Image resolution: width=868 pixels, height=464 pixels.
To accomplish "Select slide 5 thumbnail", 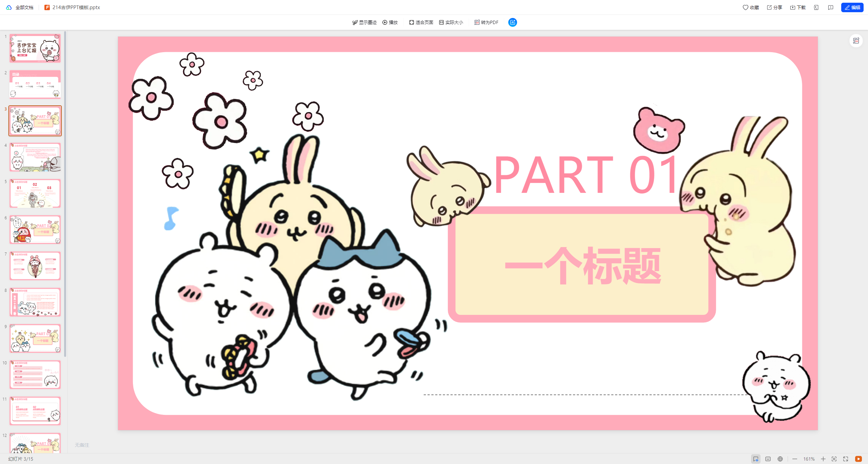I will pyautogui.click(x=35, y=193).
